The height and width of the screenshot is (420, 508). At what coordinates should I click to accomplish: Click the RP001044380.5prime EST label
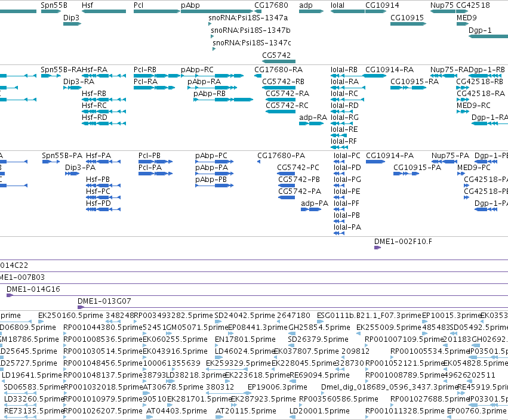(103, 328)
